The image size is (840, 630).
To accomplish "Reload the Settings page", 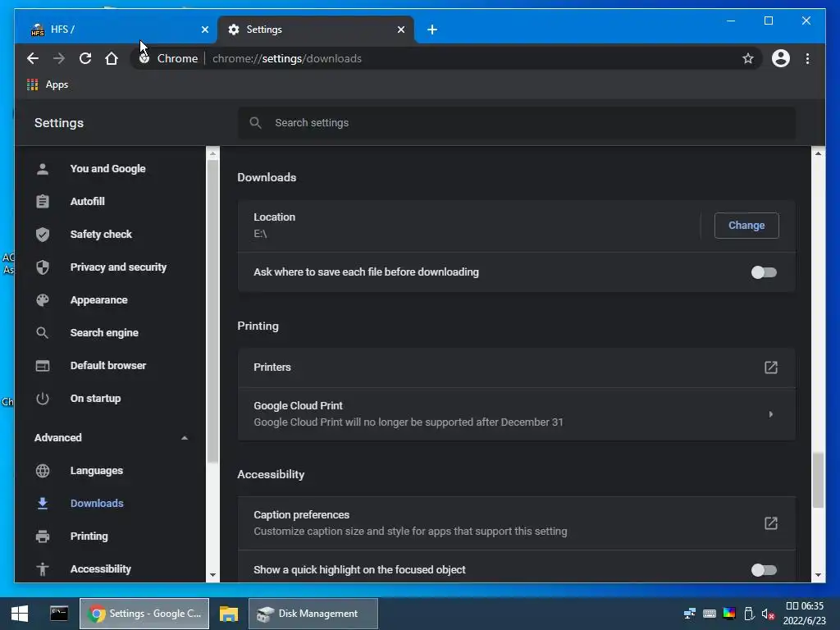I will coord(85,58).
